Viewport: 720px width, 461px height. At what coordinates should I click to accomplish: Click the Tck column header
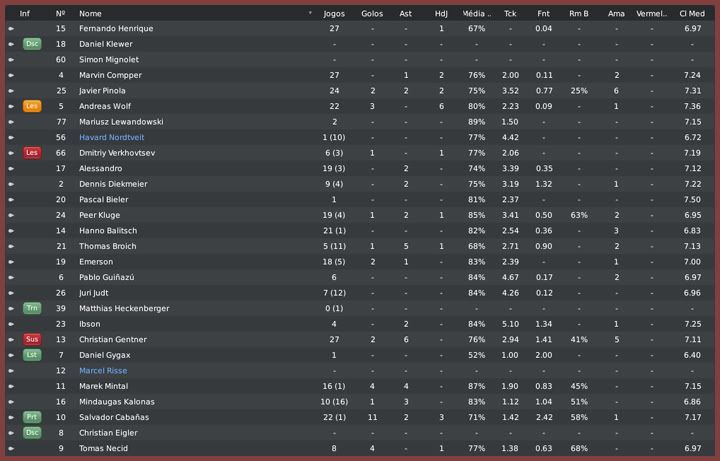click(510, 14)
